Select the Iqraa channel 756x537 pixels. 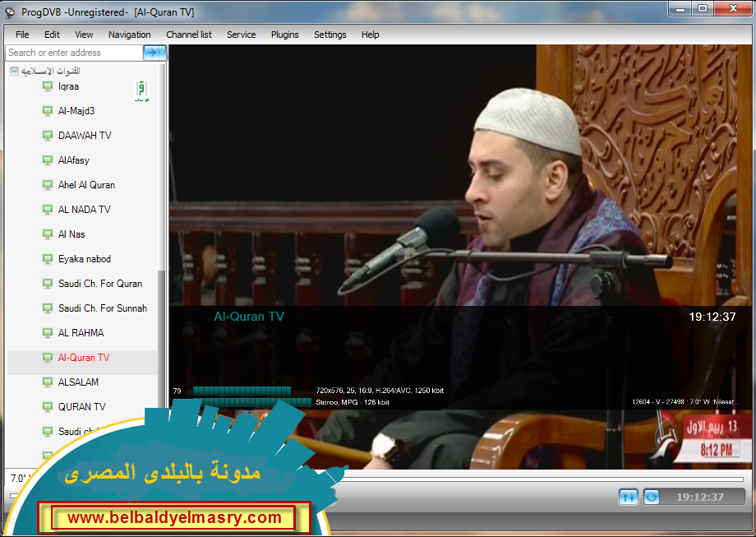[x=68, y=87]
